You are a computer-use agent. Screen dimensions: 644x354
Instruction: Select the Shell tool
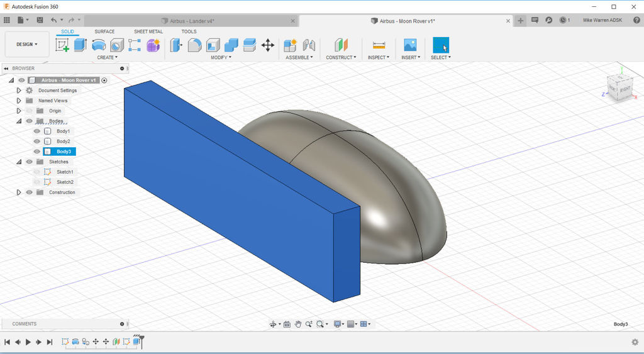point(213,45)
